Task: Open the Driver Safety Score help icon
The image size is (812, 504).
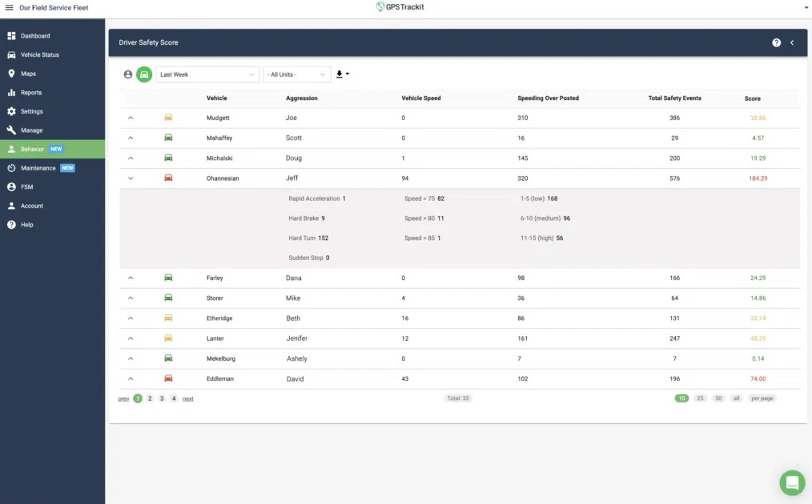Action: pyautogui.click(x=775, y=42)
